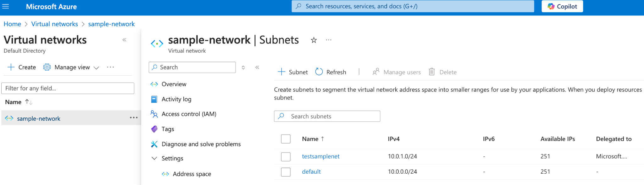
Task: Check the default subnet row checkbox
Action: click(x=286, y=172)
